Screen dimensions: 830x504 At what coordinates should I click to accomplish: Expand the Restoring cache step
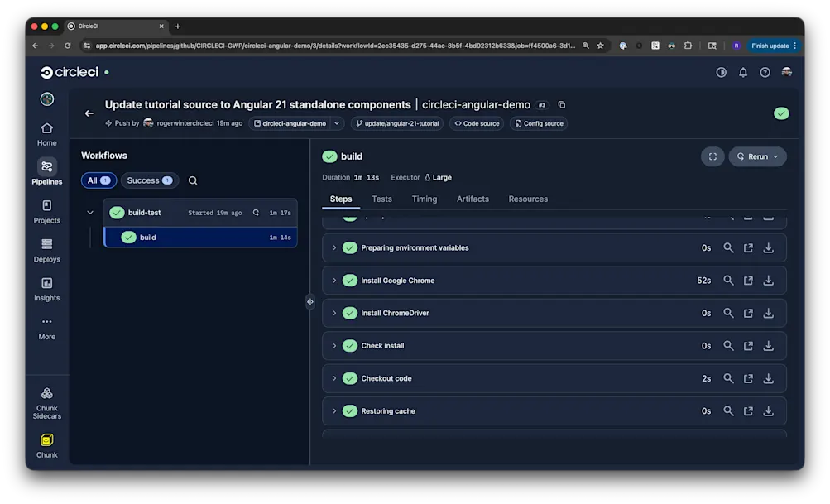point(334,411)
